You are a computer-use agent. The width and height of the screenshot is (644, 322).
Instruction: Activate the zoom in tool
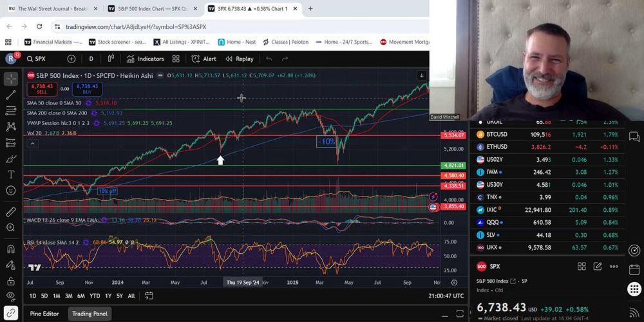11,227
